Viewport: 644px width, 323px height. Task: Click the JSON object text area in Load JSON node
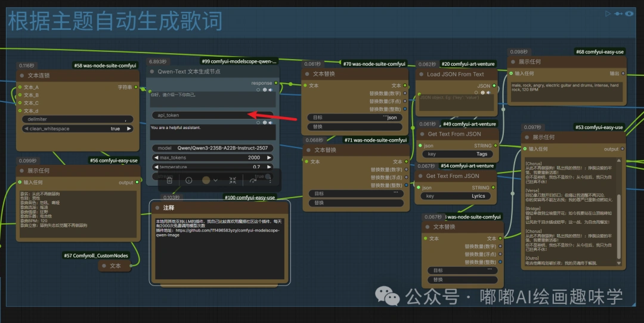click(456, 103)
